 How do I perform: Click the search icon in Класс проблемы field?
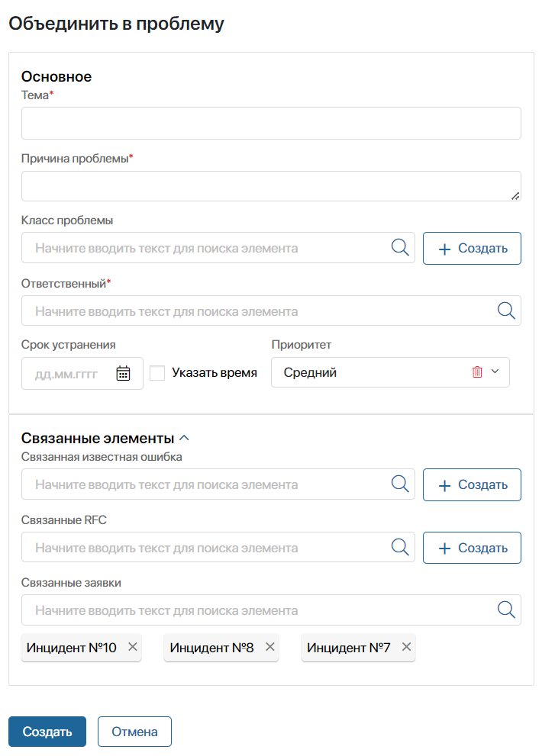(400, 248)
